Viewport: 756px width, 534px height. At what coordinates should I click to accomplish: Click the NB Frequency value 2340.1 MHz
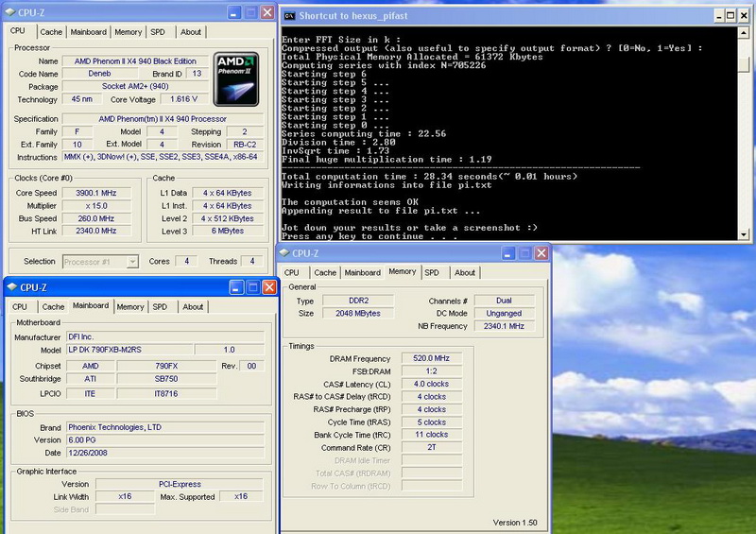[x=505, y=326]
